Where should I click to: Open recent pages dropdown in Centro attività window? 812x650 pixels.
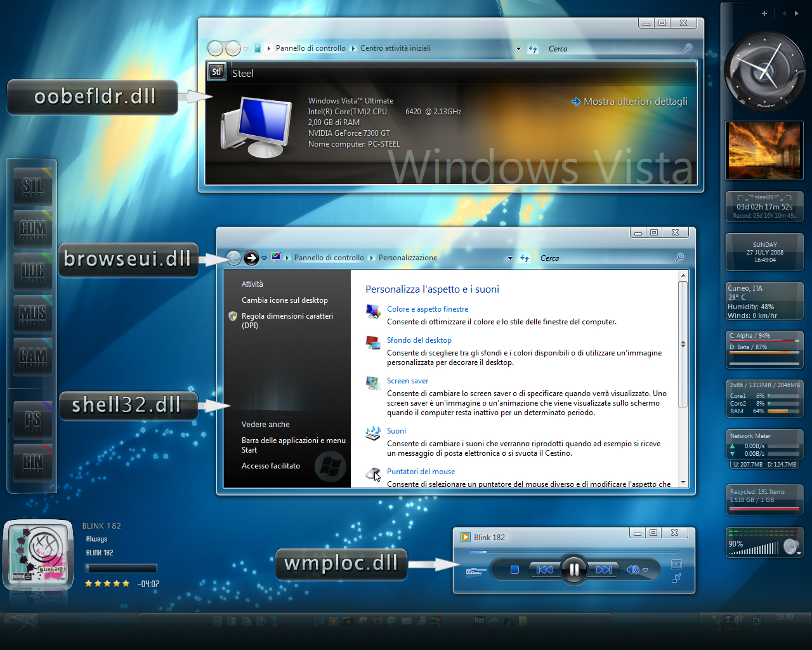pos(246,49)
